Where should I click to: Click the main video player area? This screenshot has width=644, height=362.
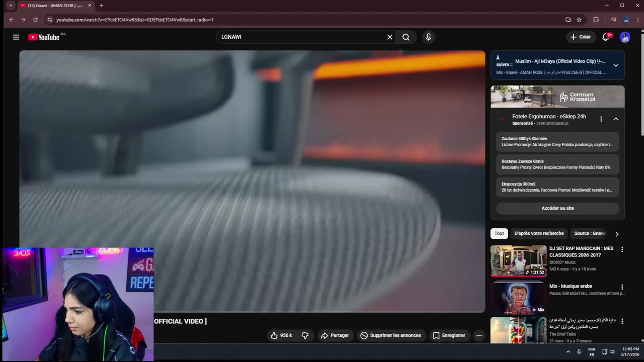coord(252,181)
